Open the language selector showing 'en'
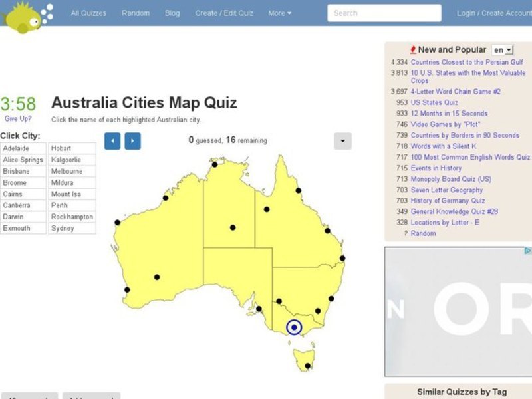Image resolution: width=532 pixels, height=399 pixels. 503,49
